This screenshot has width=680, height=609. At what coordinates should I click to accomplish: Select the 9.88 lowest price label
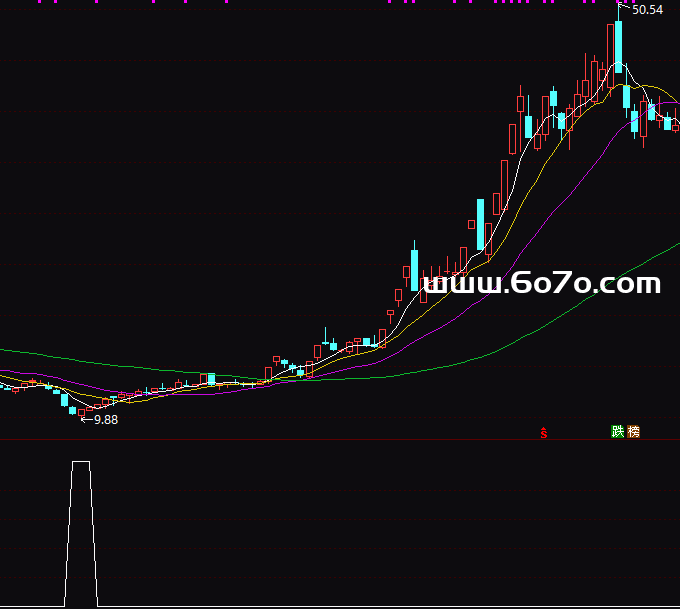coord(106,420)
